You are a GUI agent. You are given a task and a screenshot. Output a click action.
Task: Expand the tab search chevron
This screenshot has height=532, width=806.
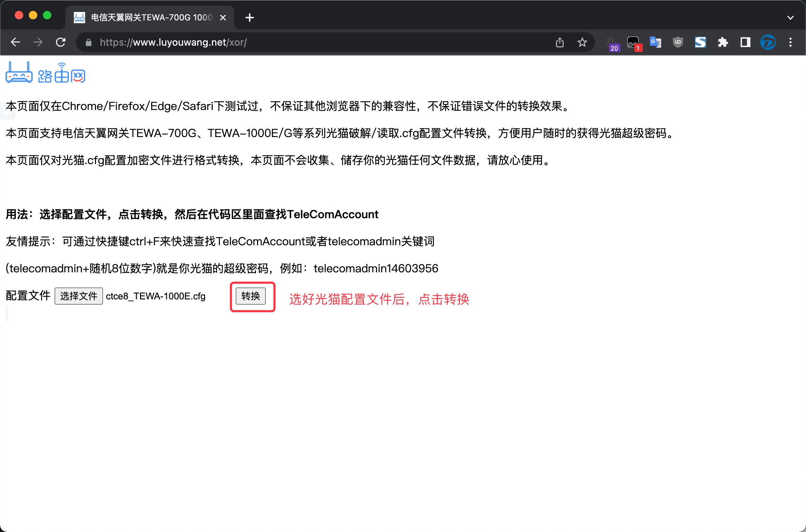pyautogui.click(x=790, y=18)
